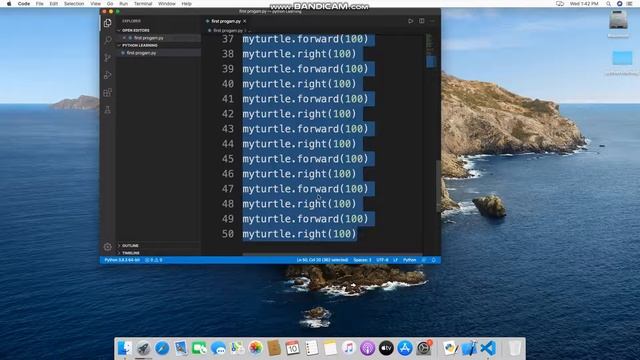The height and width of the screenshot is (360, 640).
Task: Click code on line 43
Action: (305, 129)
